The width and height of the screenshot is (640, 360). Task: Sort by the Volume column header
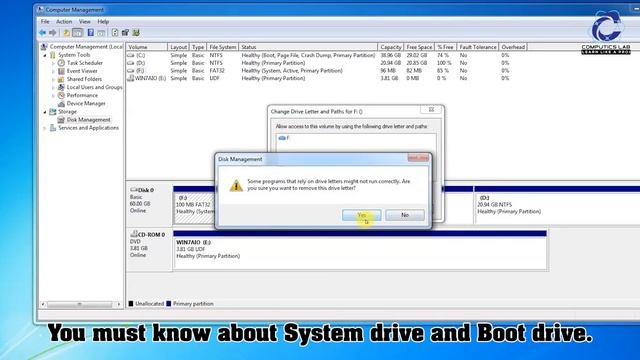click(x=147, y=47)
